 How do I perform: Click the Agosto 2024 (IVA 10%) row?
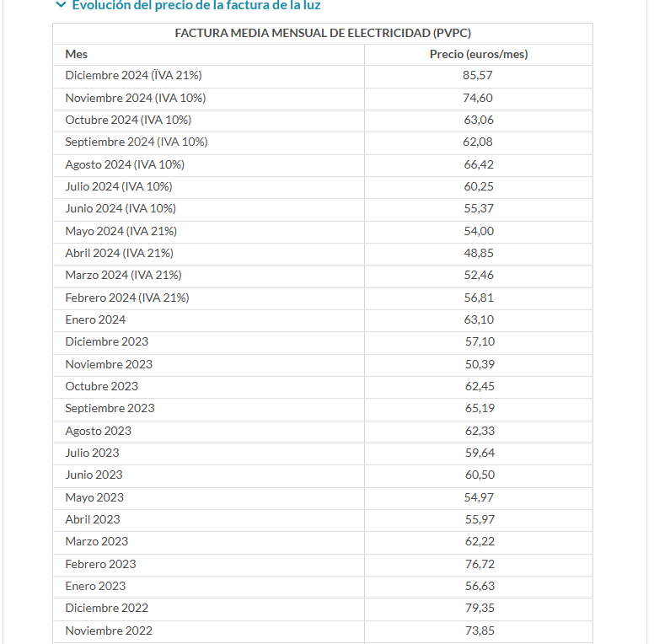tap(323, 165)
